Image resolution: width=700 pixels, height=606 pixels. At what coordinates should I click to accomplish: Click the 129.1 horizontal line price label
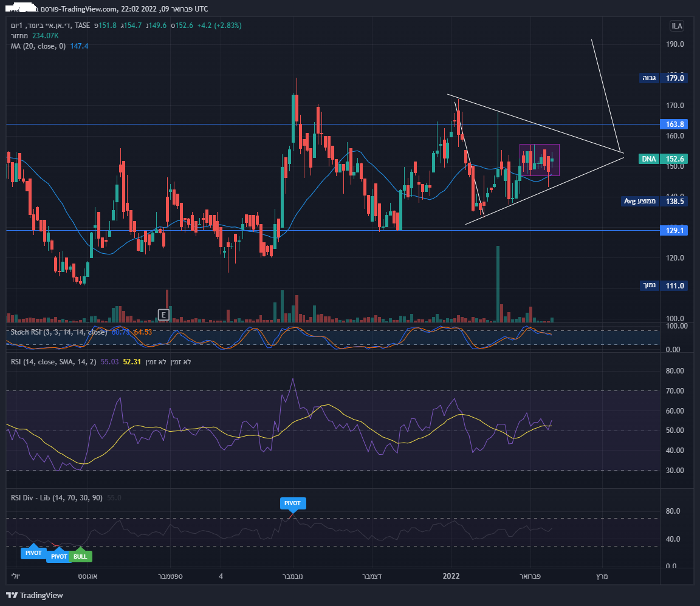[674, 231]
